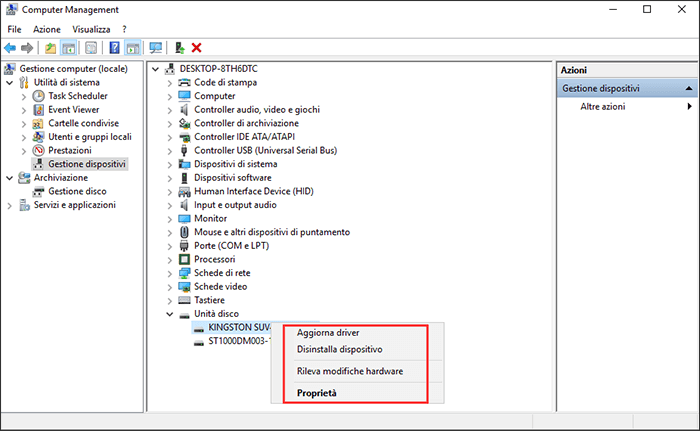Select the KINGSTON SUV disk drive
Viewport: 700px width, 431px height.
(x=239, y=327)
